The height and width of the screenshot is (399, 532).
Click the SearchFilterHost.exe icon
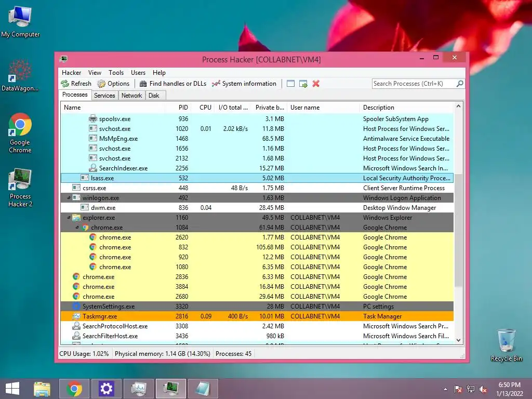coord(76,336)
